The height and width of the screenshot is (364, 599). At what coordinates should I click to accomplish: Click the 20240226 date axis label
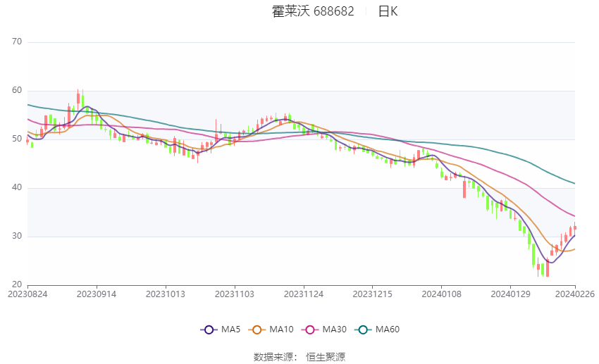click(575, 294)
